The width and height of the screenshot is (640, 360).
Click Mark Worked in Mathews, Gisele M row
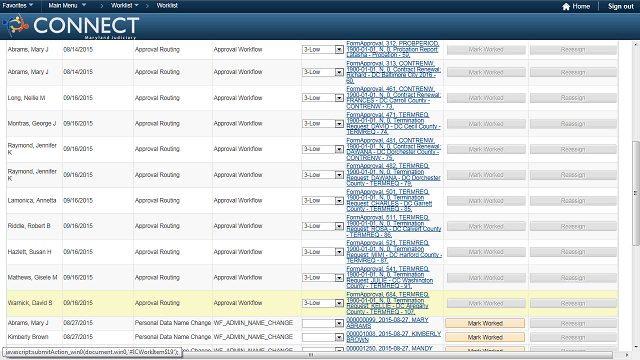[486, 278]
